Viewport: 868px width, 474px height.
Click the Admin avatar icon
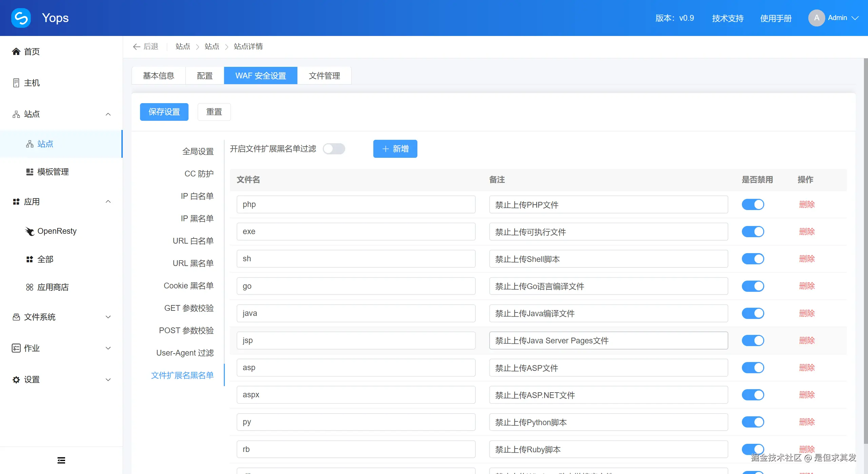816,18
